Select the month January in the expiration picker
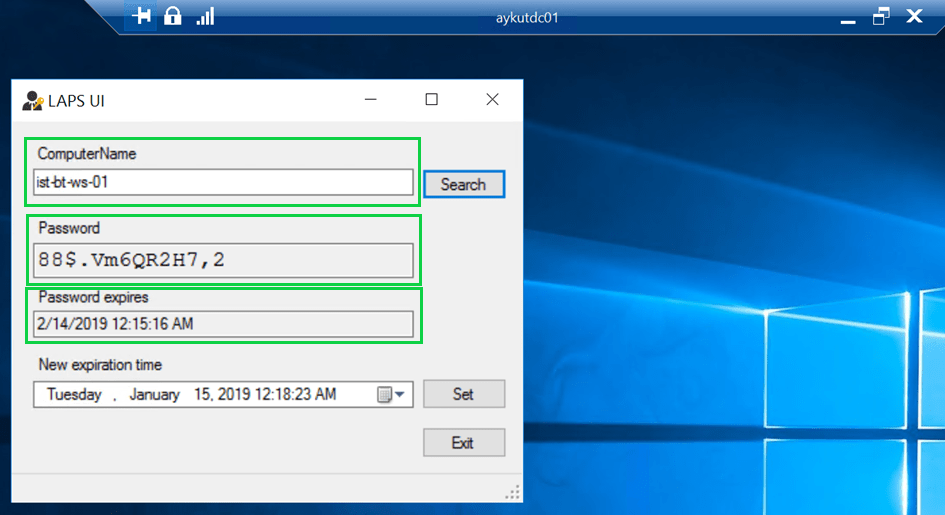 pyautogui.click(x=154, y=395)
